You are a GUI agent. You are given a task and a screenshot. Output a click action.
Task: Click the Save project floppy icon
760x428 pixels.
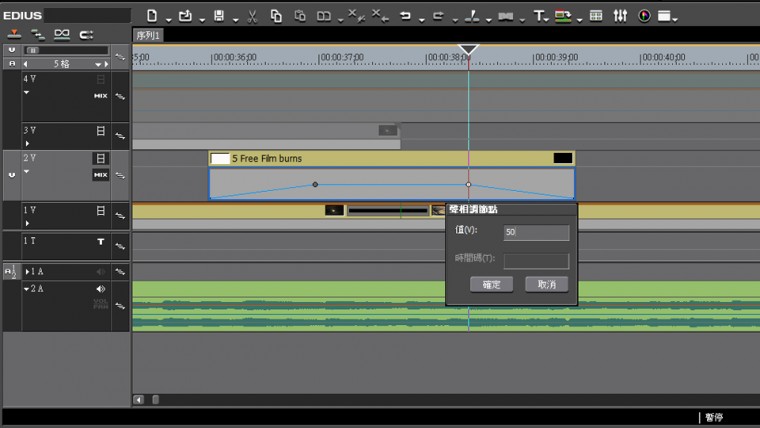coord(219,16)
